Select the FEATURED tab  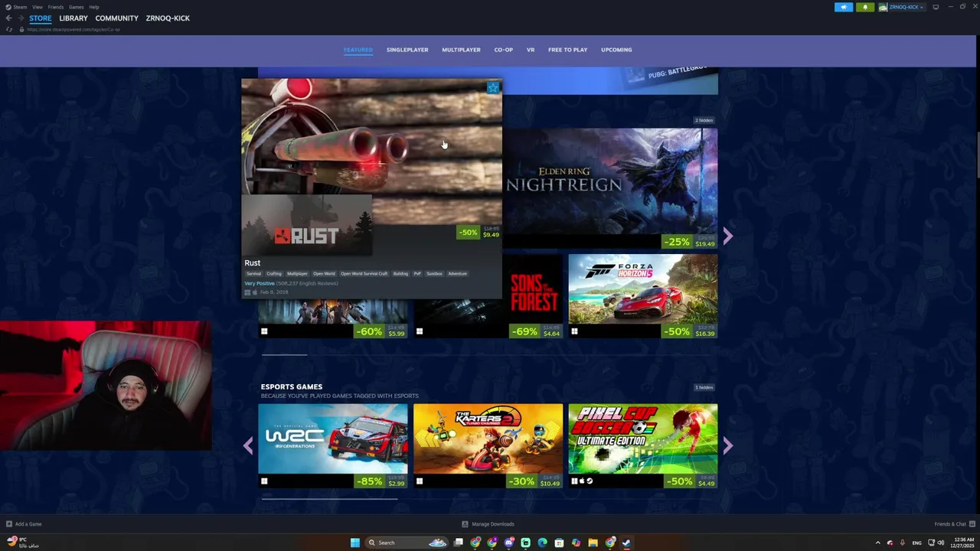click(x=358, y=50)
